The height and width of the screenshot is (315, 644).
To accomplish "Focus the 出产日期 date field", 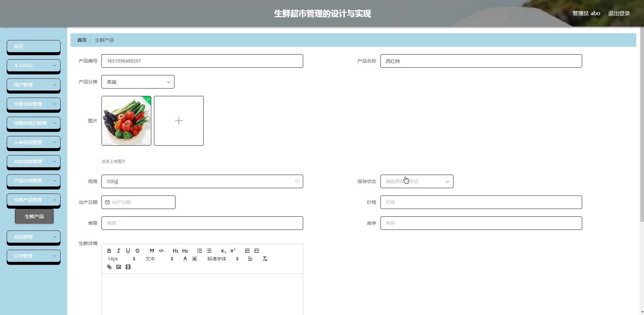I will [x=138, y=202].
